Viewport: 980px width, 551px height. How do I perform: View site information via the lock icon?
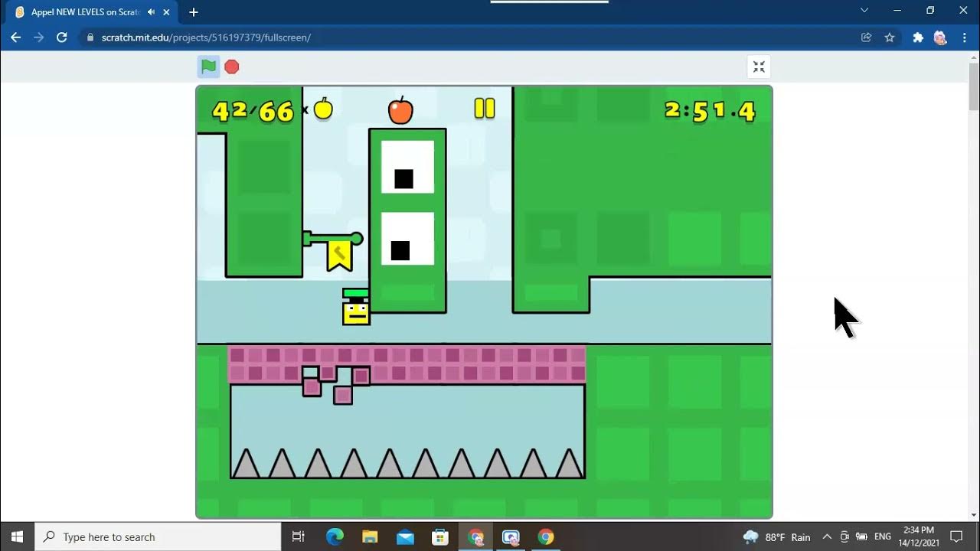click(x=90, y=37)
